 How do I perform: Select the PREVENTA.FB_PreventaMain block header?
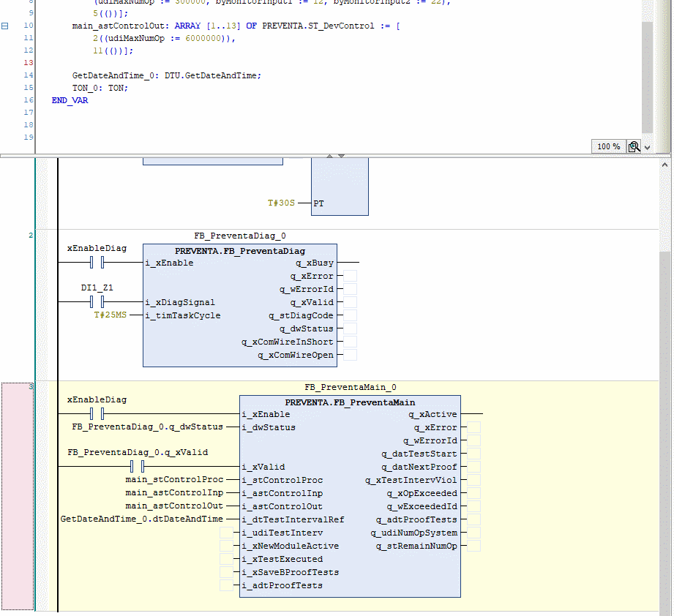click(350, 402)
